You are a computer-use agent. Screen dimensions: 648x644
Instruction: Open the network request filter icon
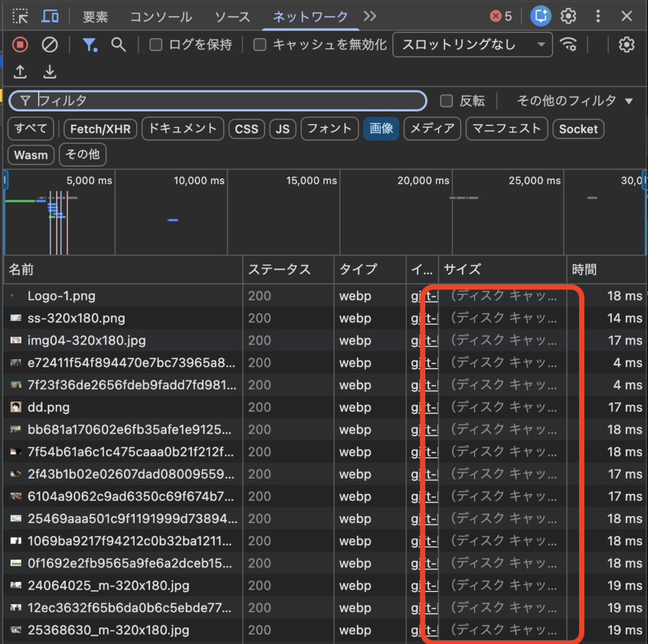(90, 44)
